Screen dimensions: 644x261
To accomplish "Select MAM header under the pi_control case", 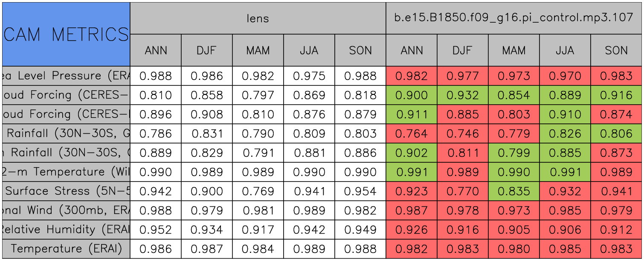I will click(513, 50).
